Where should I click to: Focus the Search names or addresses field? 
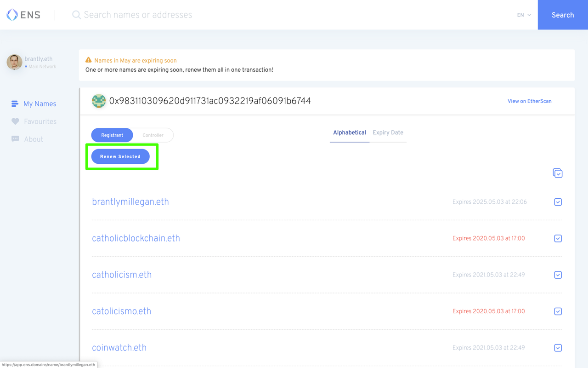[294, 15]
